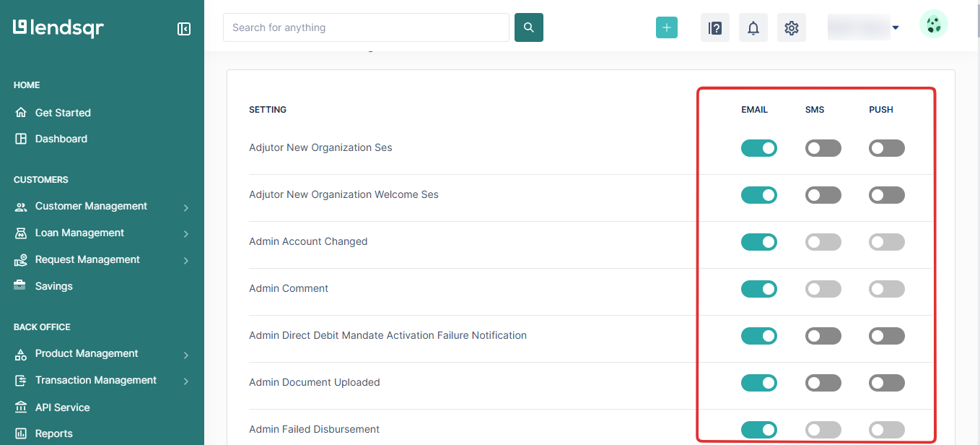
Task: Expand Request Management chevron
Action: (186, 260)
